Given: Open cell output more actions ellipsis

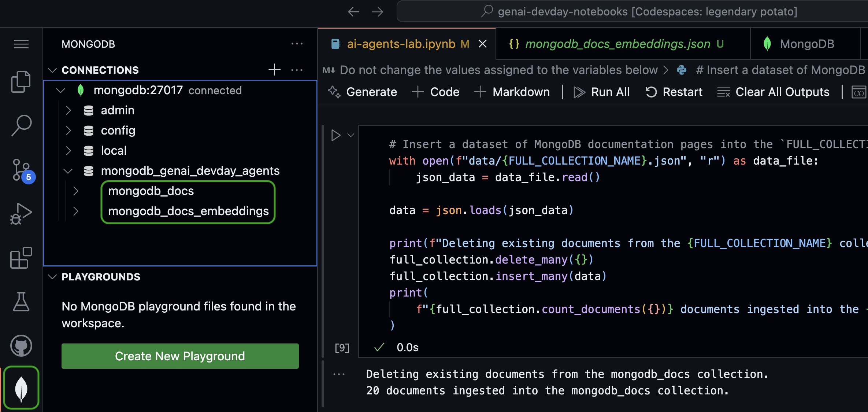Looking at the screenshot, I should click(x=339, y=374).
